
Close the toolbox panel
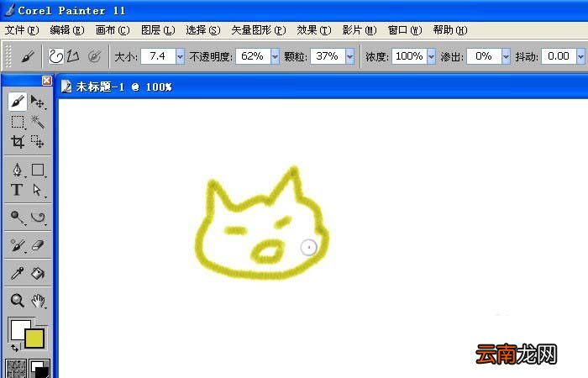[x=47, y=81]
